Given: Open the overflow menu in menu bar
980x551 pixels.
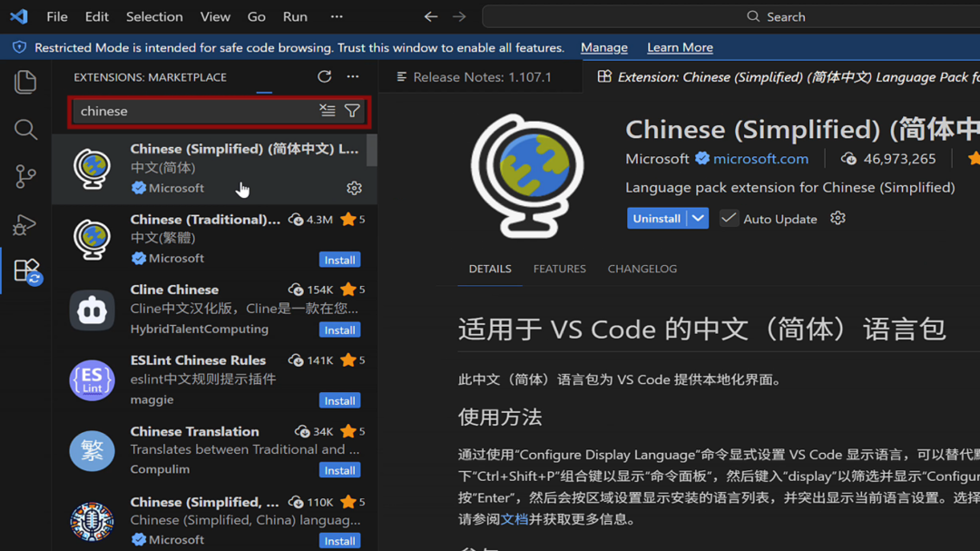Looking at the screenshot, I should click(x=337, y=16).
